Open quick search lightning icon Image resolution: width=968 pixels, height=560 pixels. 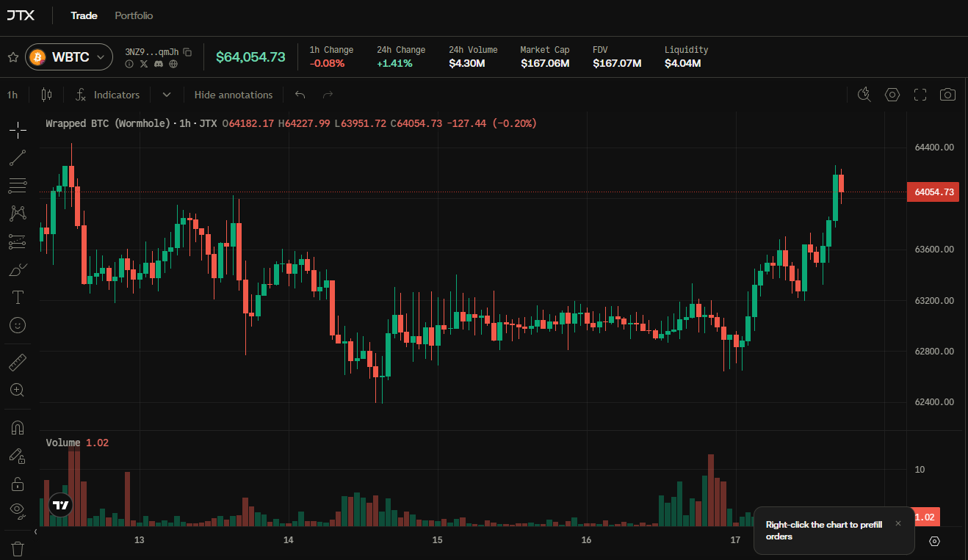[864, 94]
